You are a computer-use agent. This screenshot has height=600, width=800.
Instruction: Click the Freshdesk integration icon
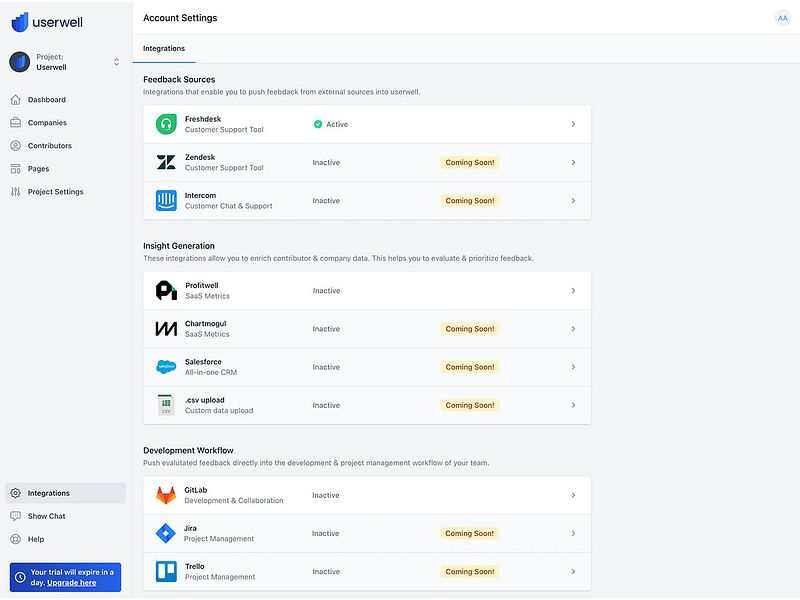coord(163,124)
